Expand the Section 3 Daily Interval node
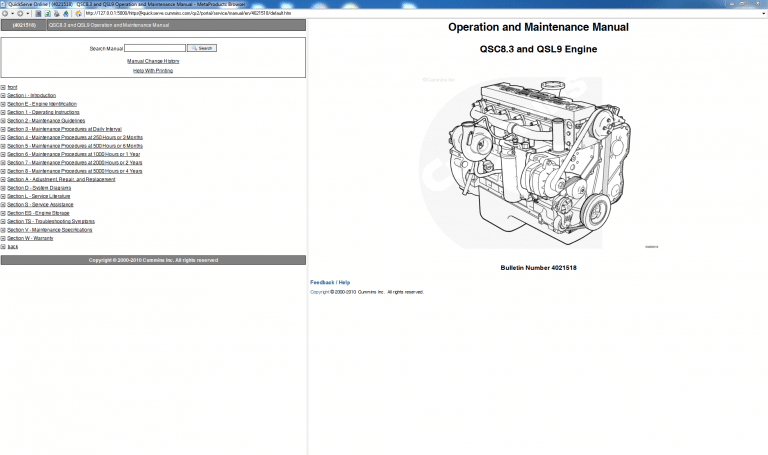This screenshot has height=455, width=768. coord(3,129)
